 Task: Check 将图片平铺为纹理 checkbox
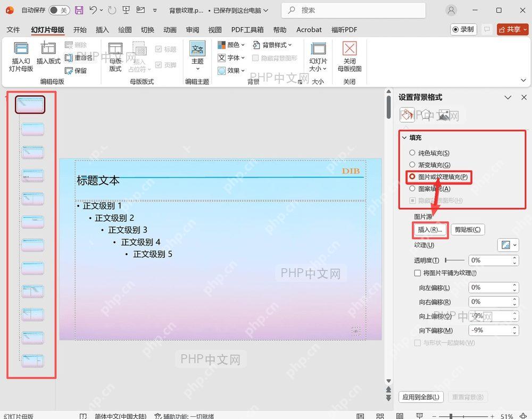418,273
